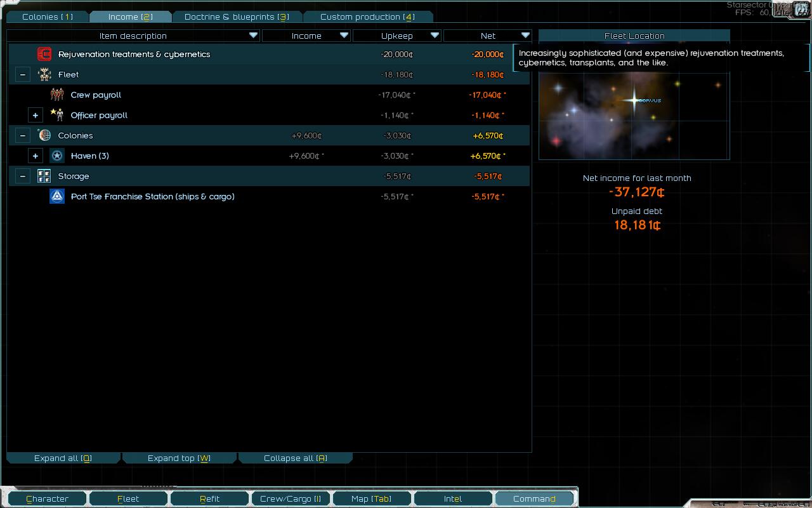Select the Rejuvenation treatments & cybernetics row
The width and height of the screenshot is (812, 508).
pyautogui.click(x=269, y=54)
